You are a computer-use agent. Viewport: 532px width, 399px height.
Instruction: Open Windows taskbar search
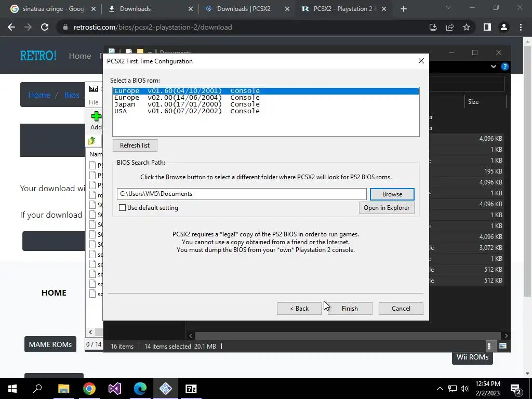coord(37,389)
